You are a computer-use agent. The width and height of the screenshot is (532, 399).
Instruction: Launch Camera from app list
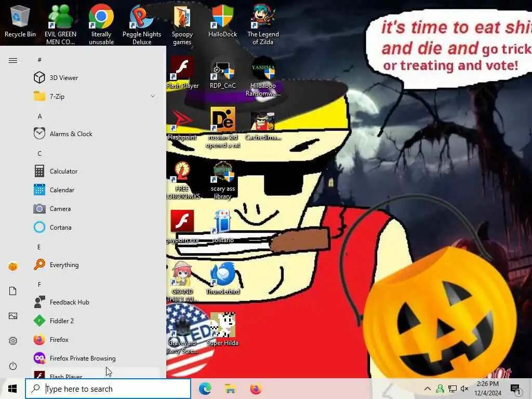tap(96, 209)
